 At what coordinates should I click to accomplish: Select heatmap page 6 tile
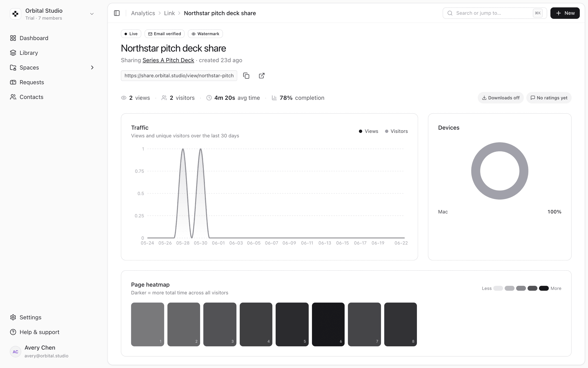[x=328, y=325]
